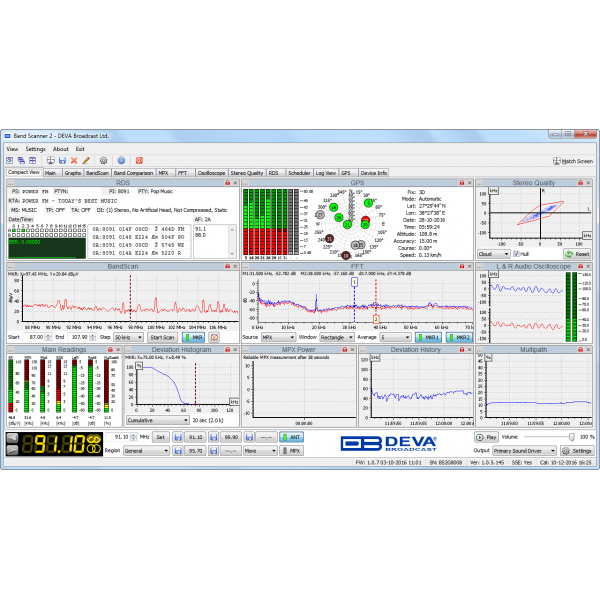Open the FFT Average dropdown

click(395, 338)
